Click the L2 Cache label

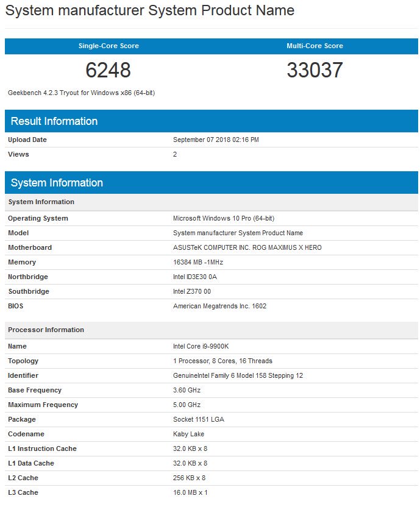pyautogui.click(x=23, y=478)
